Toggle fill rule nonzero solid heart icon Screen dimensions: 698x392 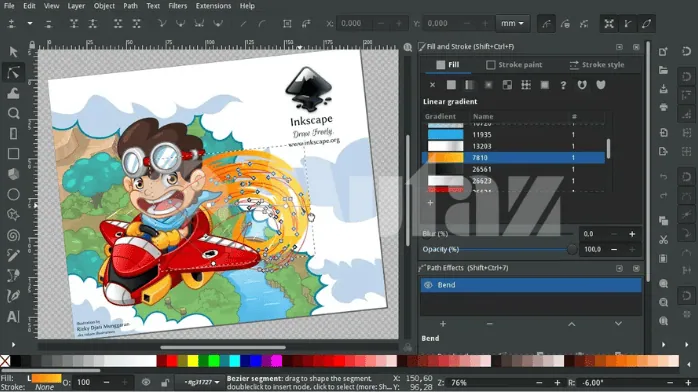[601, 85]
